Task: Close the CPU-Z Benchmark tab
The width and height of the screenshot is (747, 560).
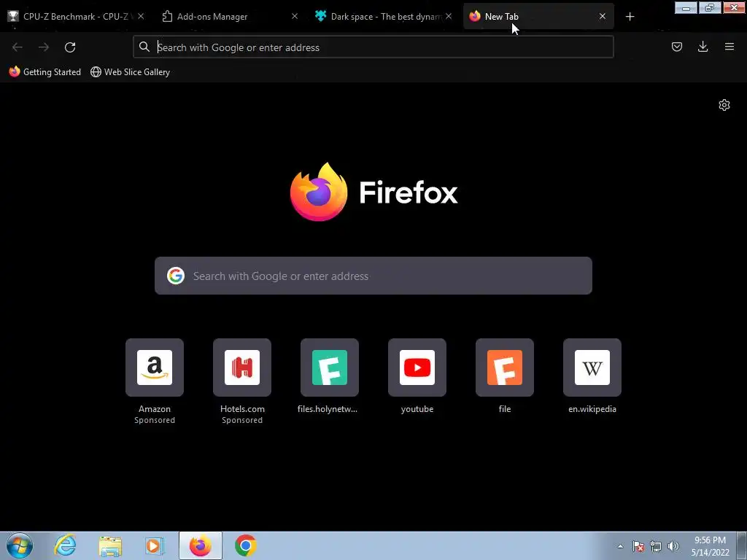Action: [141, 16]
